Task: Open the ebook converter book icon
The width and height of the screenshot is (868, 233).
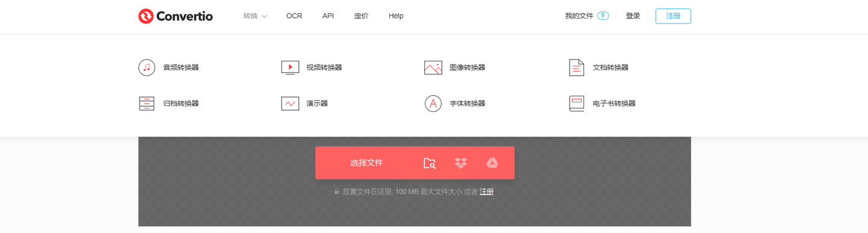Action: [x=577, y=104]
